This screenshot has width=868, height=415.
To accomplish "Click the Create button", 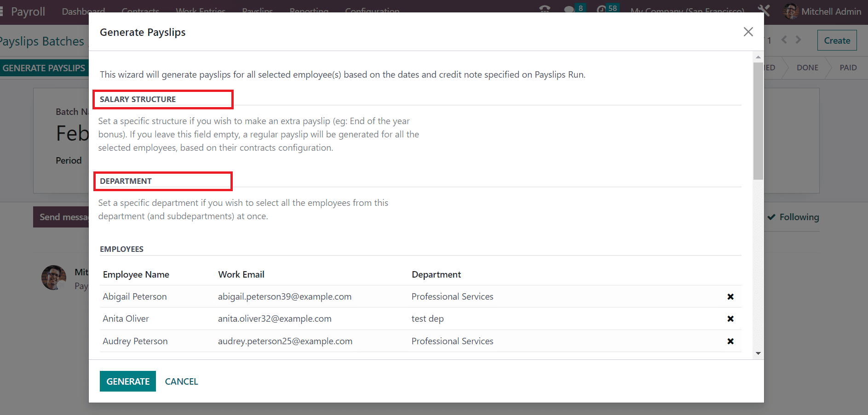I will pos(837,40).
